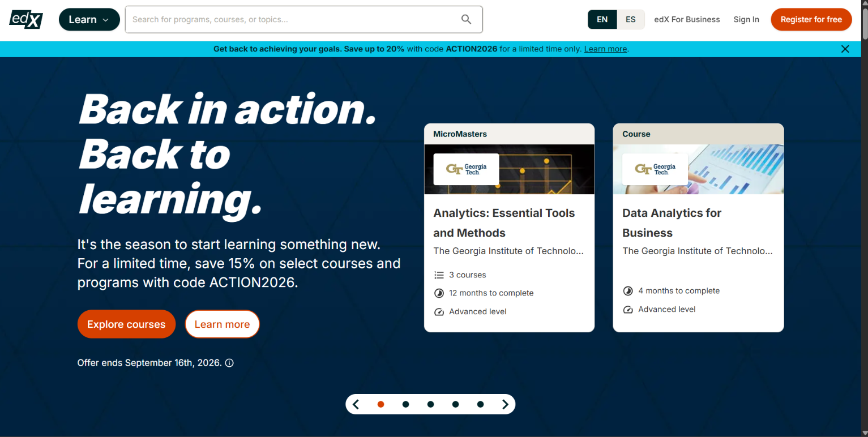Click Advanced level text on Analytics card
This screenshot has height=437, width=868.
tap(478, 312)
